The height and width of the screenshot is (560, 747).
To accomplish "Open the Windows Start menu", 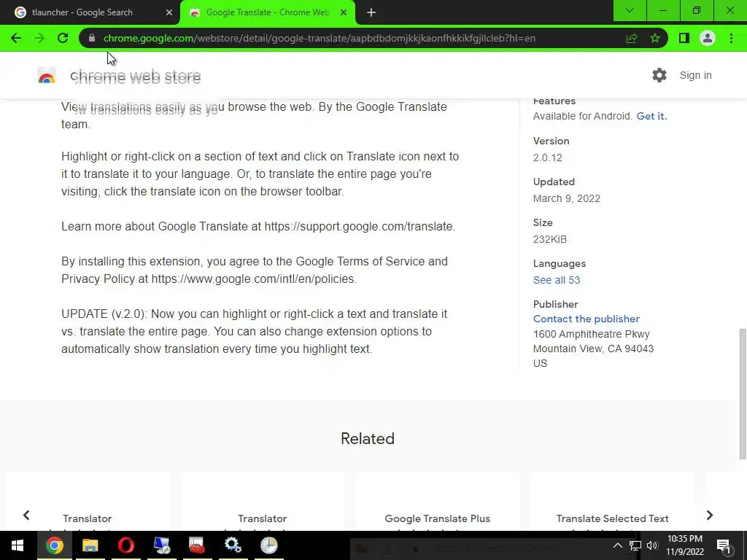I will (18, 545).
